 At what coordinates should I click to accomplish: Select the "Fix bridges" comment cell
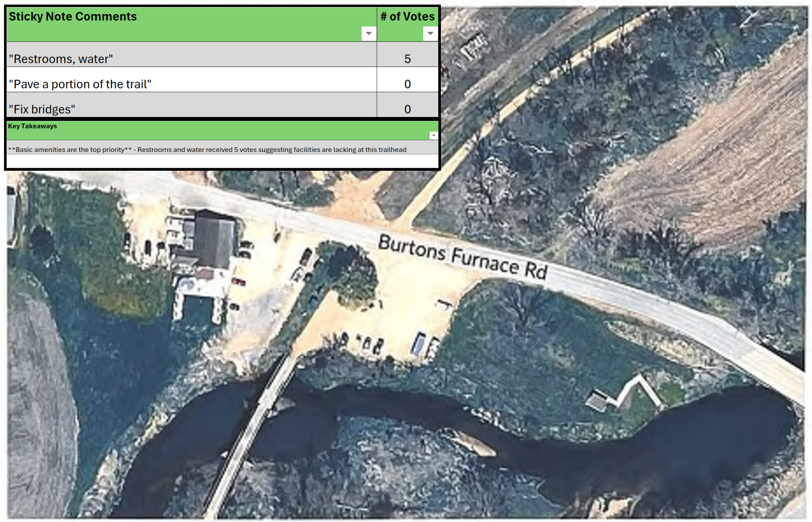pos(192,105)
